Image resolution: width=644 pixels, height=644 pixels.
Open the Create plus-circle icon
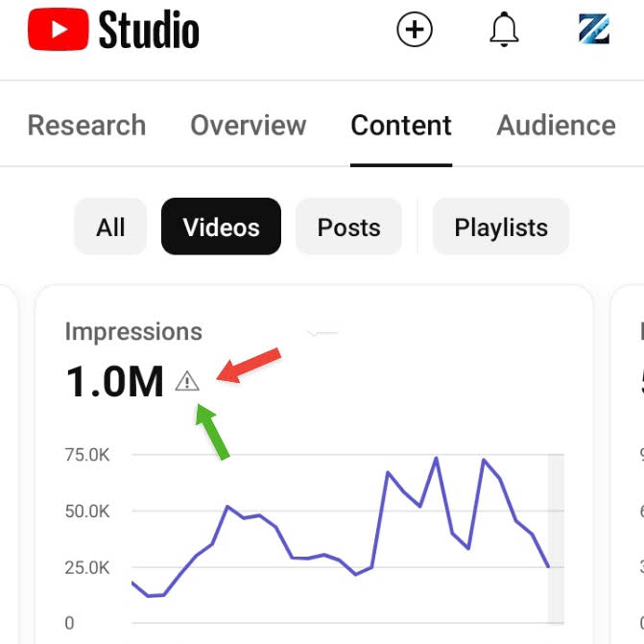coord(415,30)
